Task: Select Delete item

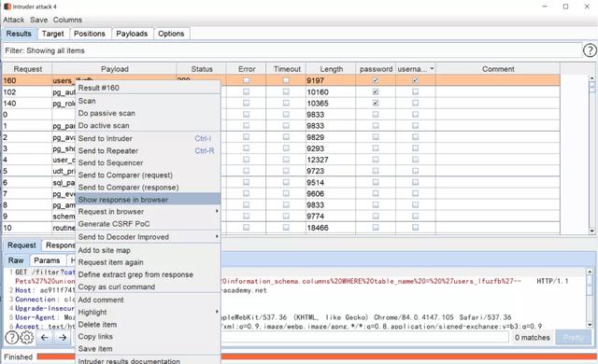Action: (149, 325)
